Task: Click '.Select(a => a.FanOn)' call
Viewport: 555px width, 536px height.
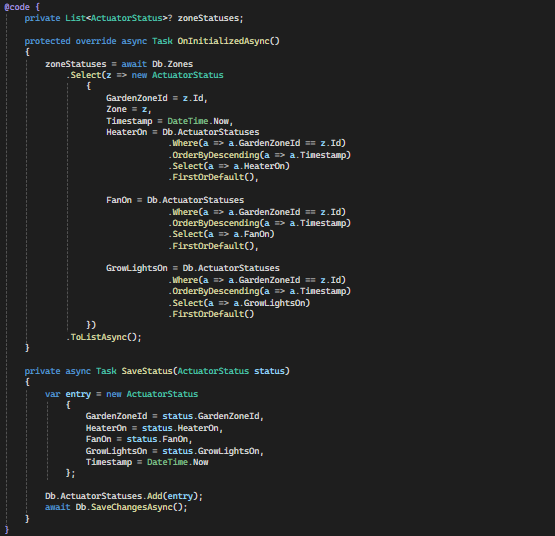Action: click(222, 234)
